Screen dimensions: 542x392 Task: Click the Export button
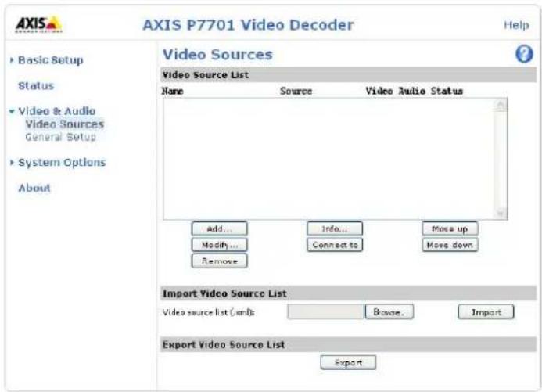348,362
